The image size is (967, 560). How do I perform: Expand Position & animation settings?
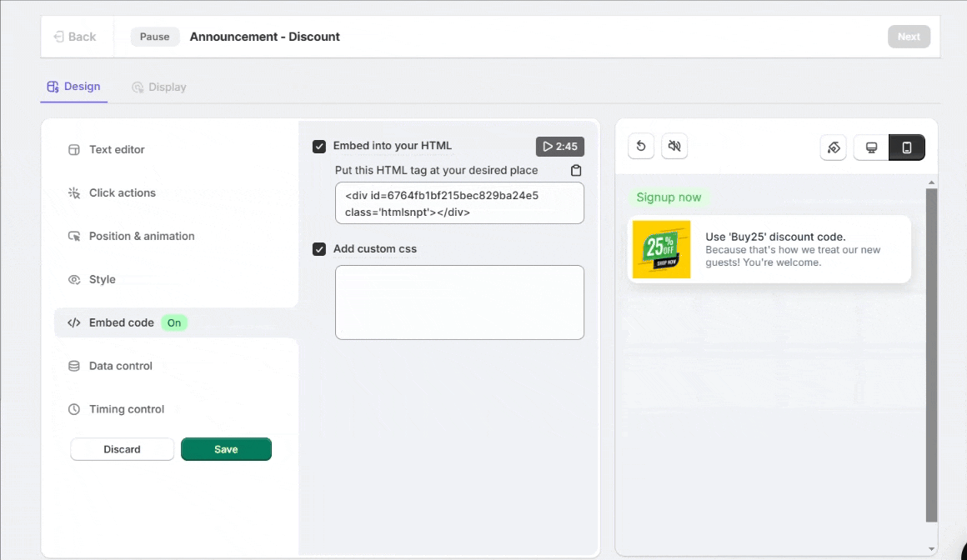pyautogui.click(x=141, y=237)
